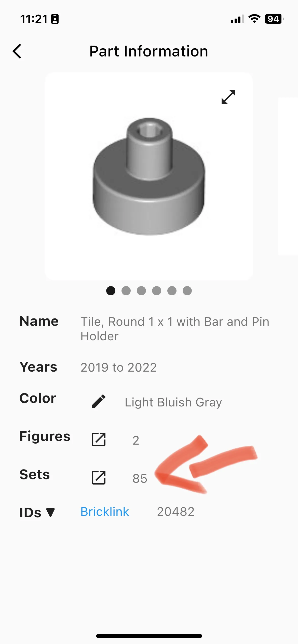Screen dimensions: 298x644
Task: Go back using the top-left arrow
Action: 17,51
